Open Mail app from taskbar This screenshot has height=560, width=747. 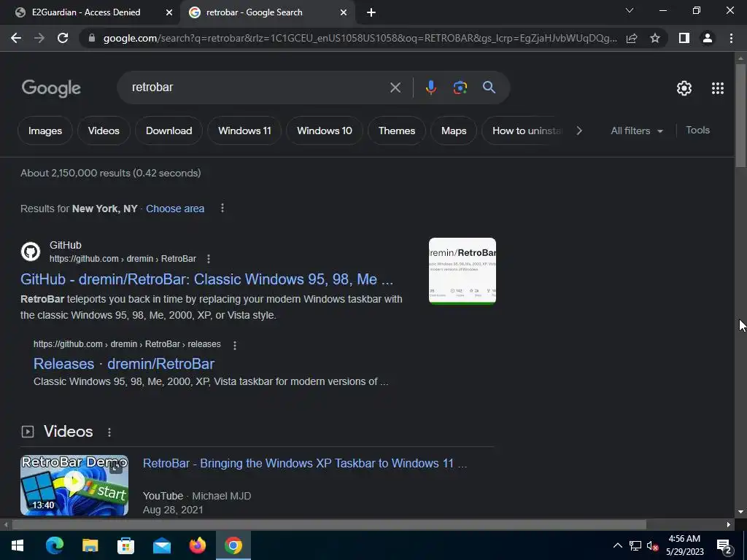click(162, 545)
